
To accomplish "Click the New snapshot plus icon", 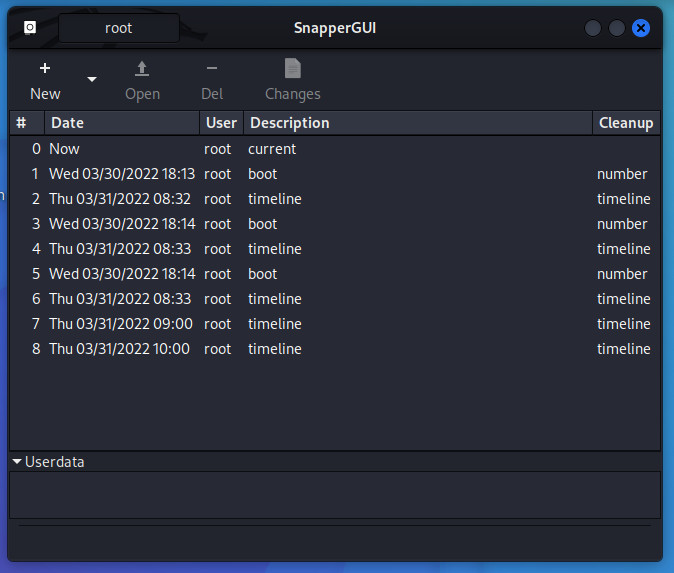I will click(x=45, y=68).
